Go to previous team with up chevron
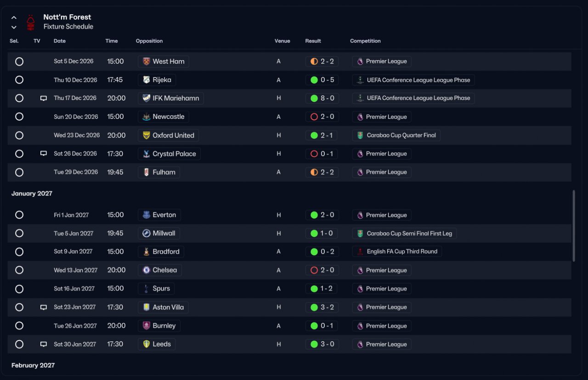This screenshot has width=588, height=380. [x=14, y=18]
